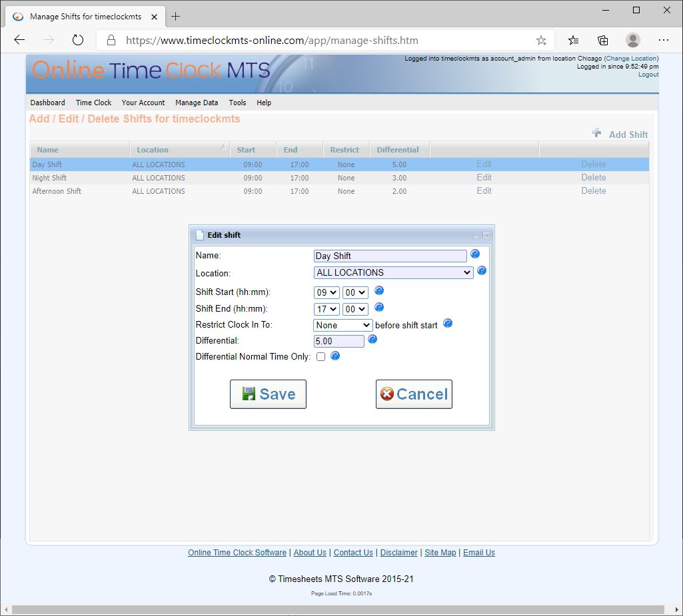Viewport: 683px width, 616px height.
Task: Click Edit for Afternoon Shift row
Action: click(484, 190)
